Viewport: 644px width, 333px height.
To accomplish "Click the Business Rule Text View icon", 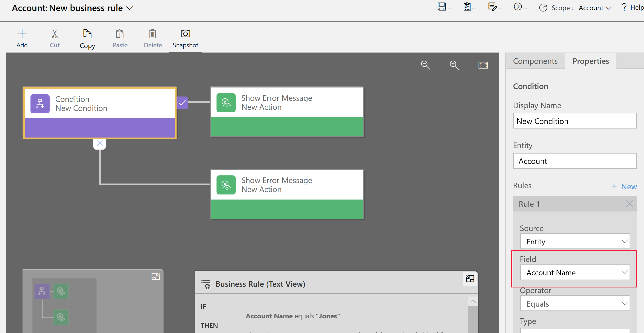I will coord(206,284).
